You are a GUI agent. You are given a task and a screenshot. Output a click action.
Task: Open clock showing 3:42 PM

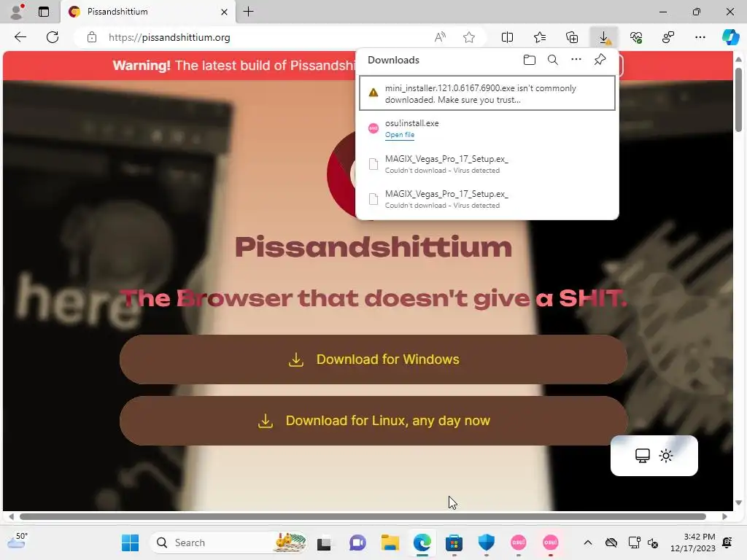(693, 542)
